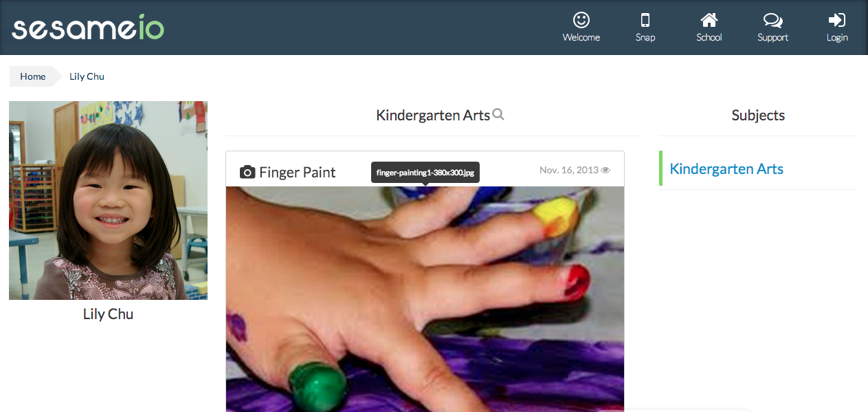Click the Lily Chu name under photo

[108, 314]
